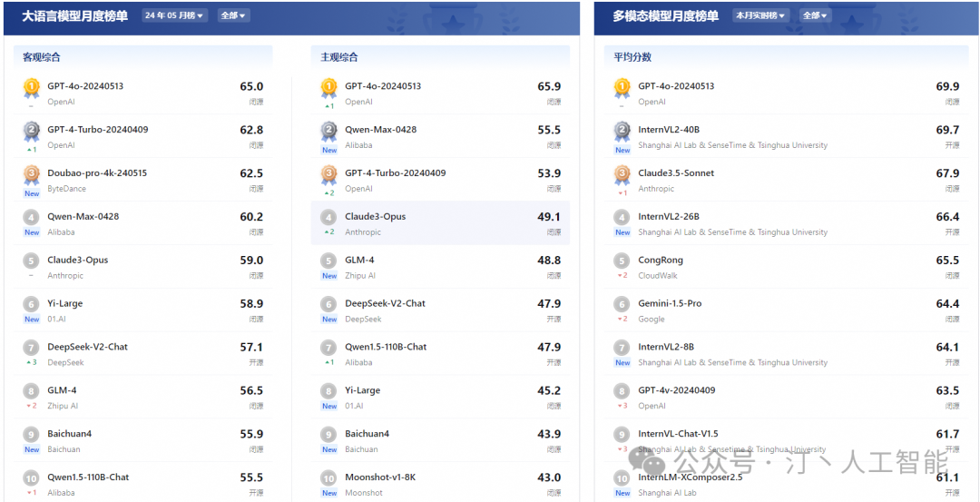
Task: Click rank 10 badge beside Qwen1.5-110B-Chat in 客观综合
Action: [31, 478]
